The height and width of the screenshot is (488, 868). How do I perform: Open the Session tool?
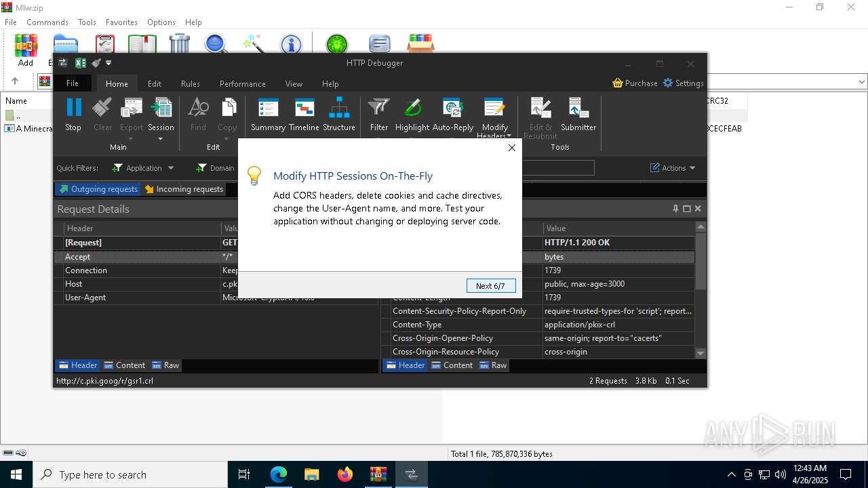click(x=161, y=108)
